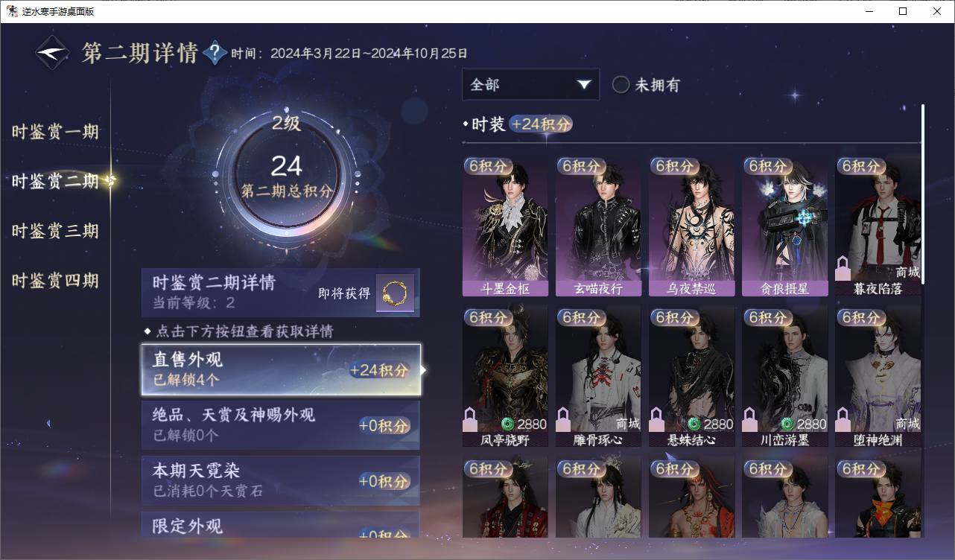Click the jade currency icon on 川峦游墨

(787, 424)
